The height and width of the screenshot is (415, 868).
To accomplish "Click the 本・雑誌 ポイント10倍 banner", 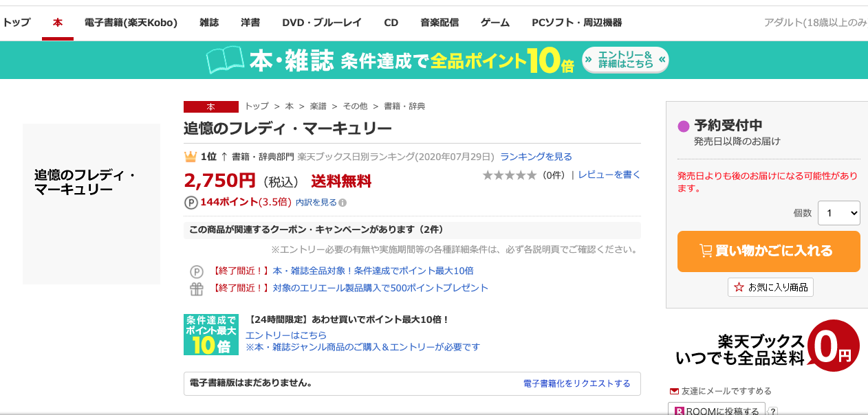I will click(434, 60).
